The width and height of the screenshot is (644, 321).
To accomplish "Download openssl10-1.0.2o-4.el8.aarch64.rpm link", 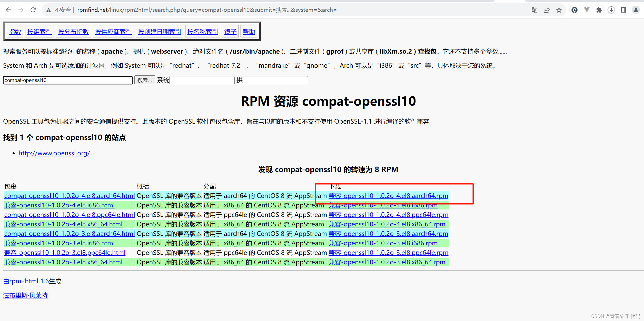I will [388, 196].
